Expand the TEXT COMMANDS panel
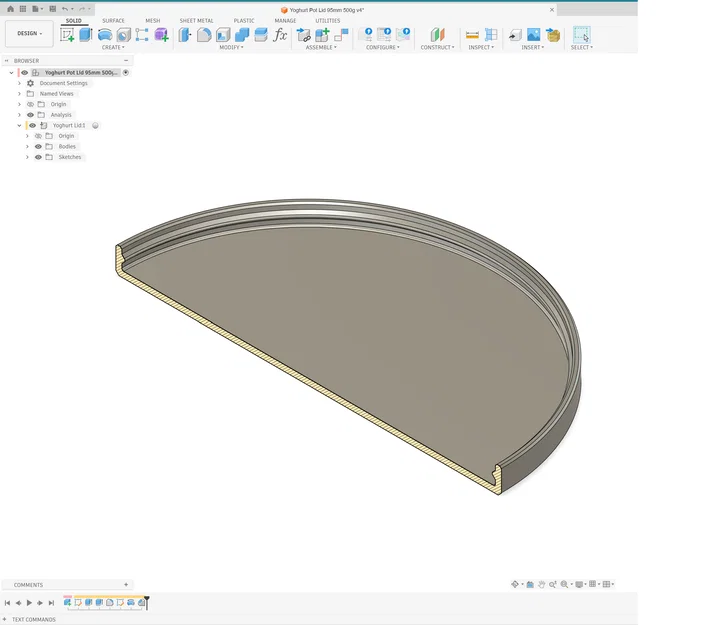The width and height of the screenshot is (704, 625). 5,620
